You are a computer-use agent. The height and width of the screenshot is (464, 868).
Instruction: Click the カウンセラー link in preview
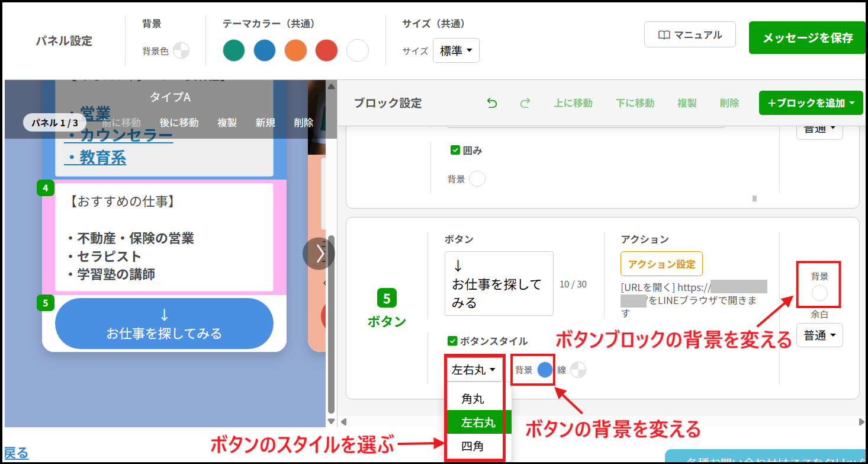pyautogui.click(x=119, y=135)
